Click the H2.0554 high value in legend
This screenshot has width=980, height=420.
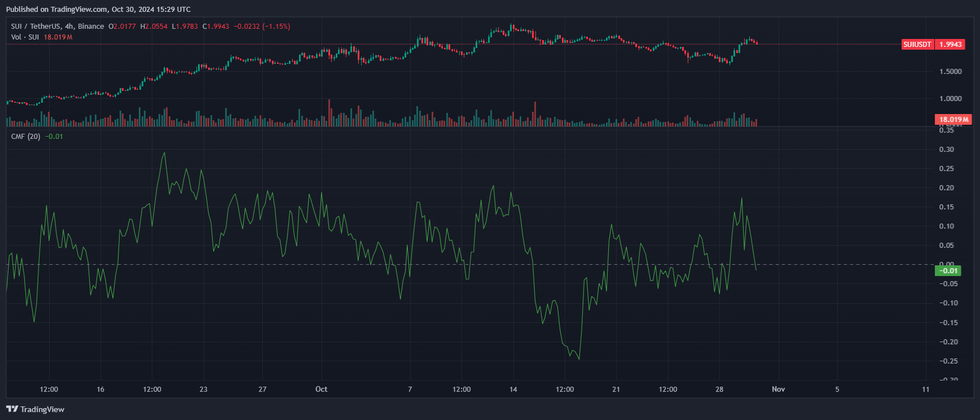154,27
